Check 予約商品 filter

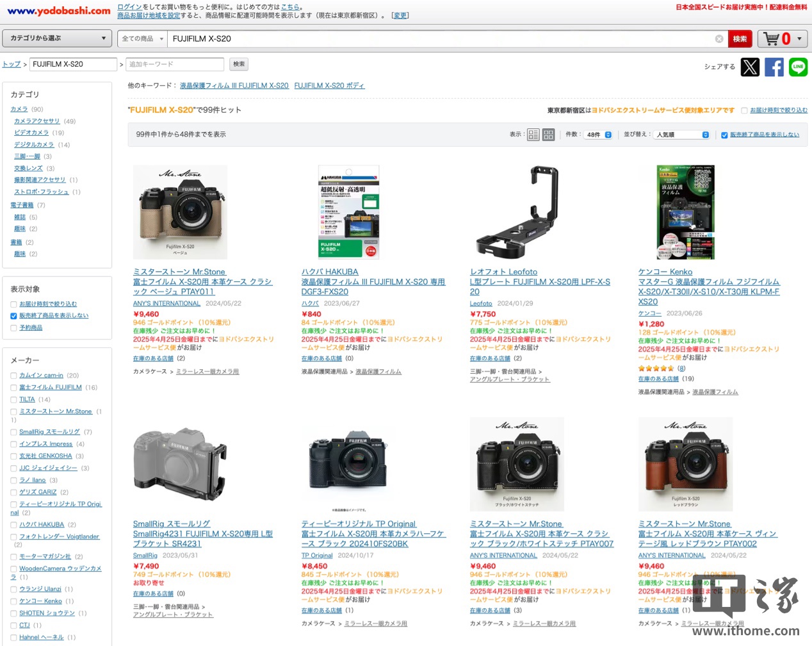pos(13,328)
